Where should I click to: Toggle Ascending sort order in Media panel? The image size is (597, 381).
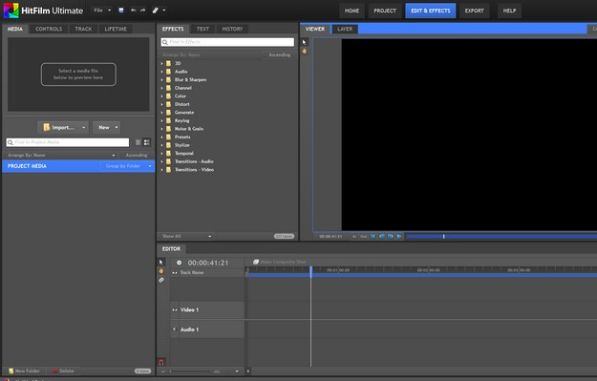(136, 155)
